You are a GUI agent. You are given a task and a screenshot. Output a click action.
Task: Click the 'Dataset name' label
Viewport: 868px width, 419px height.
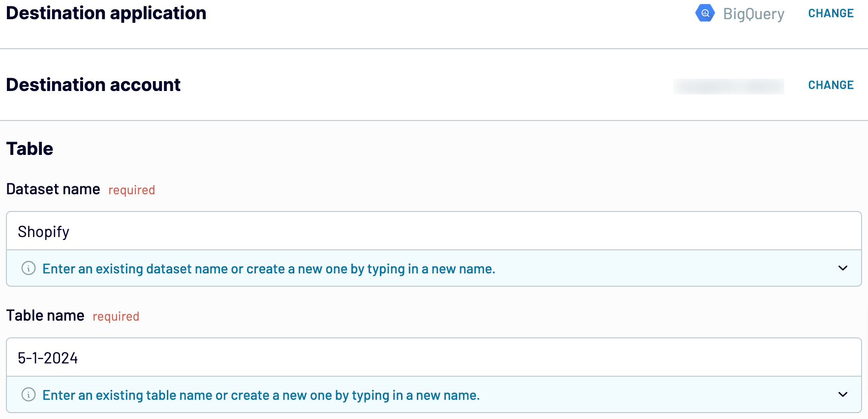[53, 189]
